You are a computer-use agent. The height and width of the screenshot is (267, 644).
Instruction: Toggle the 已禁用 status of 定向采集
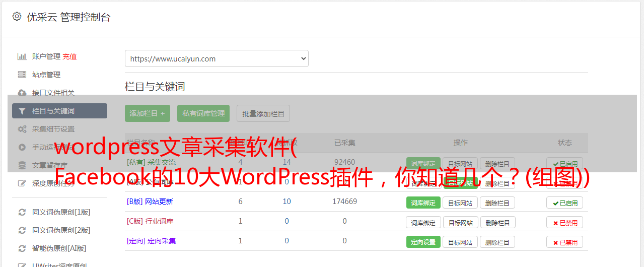[x=565, y=242]
